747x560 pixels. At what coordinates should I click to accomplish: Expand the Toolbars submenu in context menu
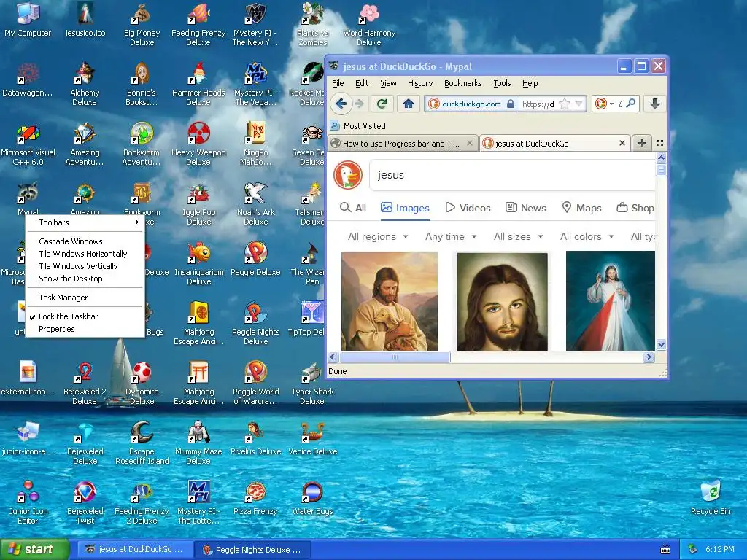(85, 222)
